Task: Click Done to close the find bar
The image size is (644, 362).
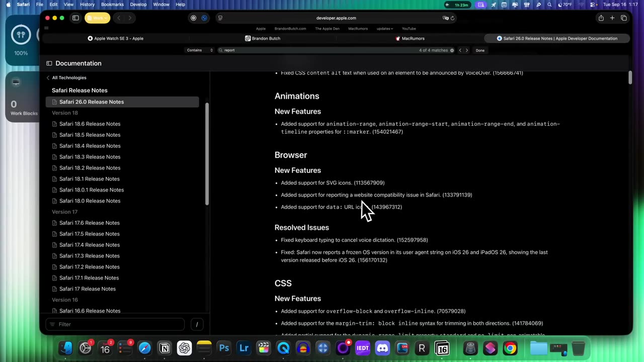Action: 480,50
